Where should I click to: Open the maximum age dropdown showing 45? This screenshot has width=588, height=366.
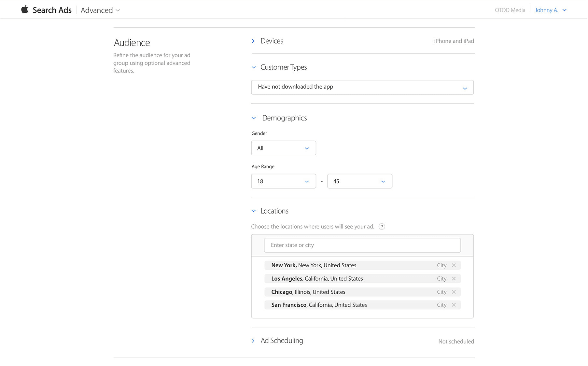point(360,181)
